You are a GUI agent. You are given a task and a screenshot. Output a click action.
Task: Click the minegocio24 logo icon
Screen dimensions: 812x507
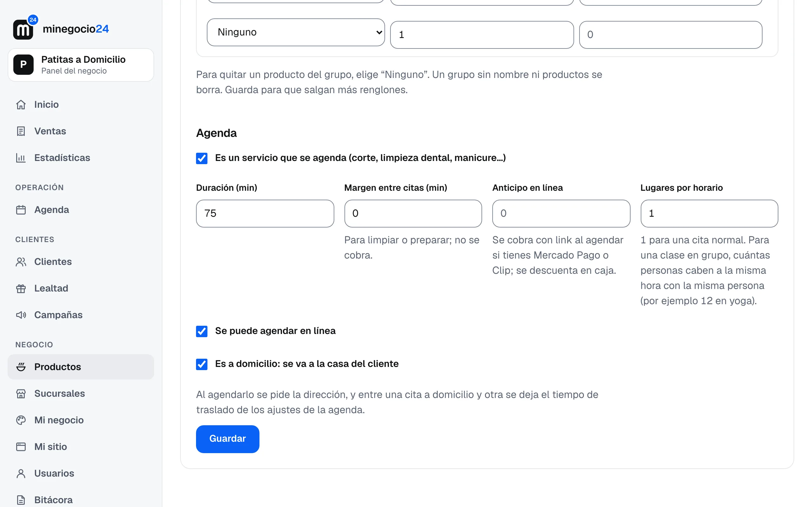(x=23, y=29)
